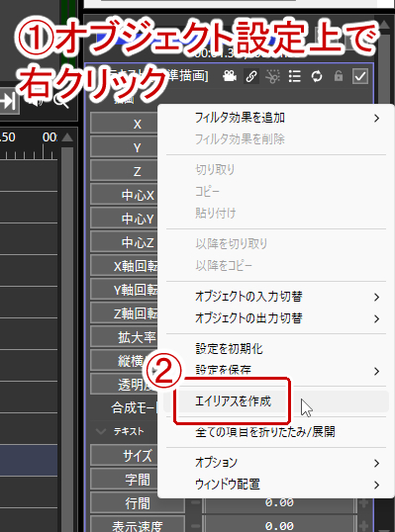This screenshot has width=395, height=532.
Task: Collapse the テキスト section chevron
Action: [101, 431]
